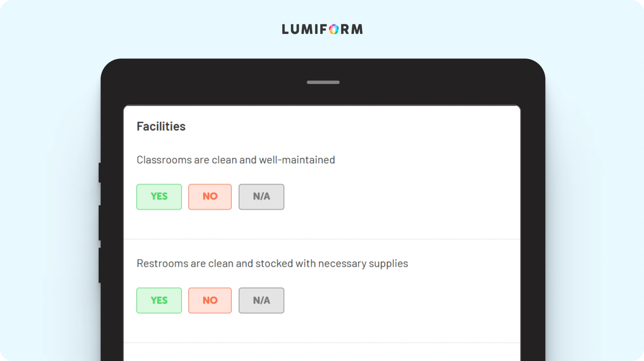Viewport: 644px width, 361px height.
Task: Click the 'Restrooms are clean and stocked' question text
Action: (x=272, y=264)
